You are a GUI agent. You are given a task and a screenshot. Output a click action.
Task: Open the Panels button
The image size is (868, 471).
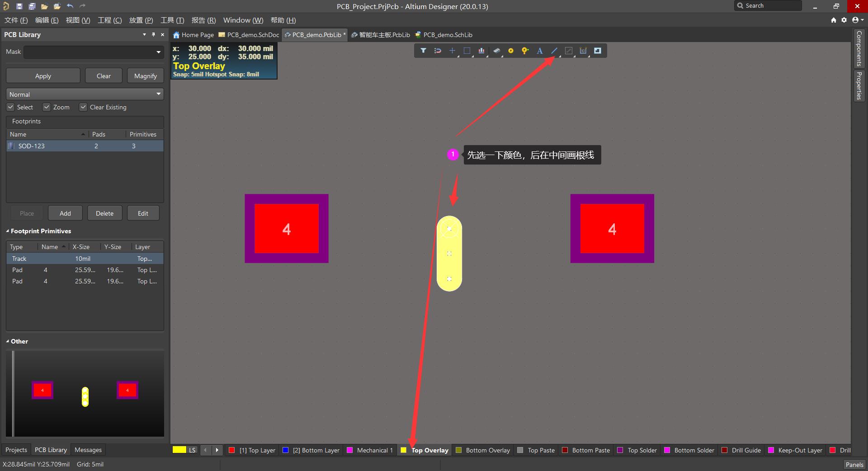coord(854,464)
